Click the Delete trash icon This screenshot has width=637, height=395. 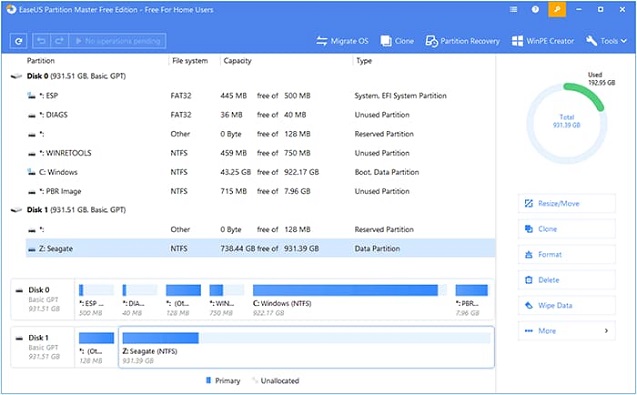point(529,280)
